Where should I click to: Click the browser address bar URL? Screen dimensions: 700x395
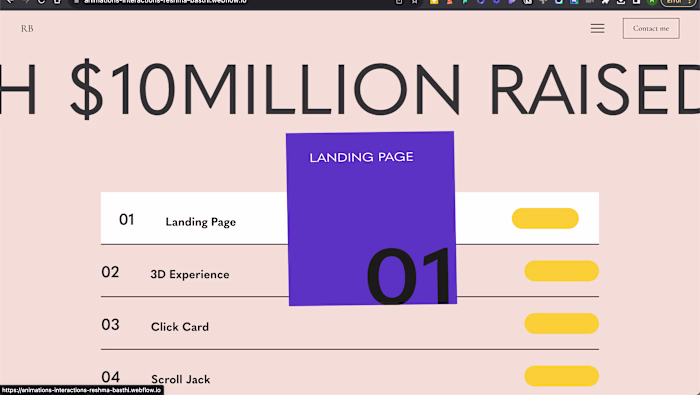[x=165, y=2]
